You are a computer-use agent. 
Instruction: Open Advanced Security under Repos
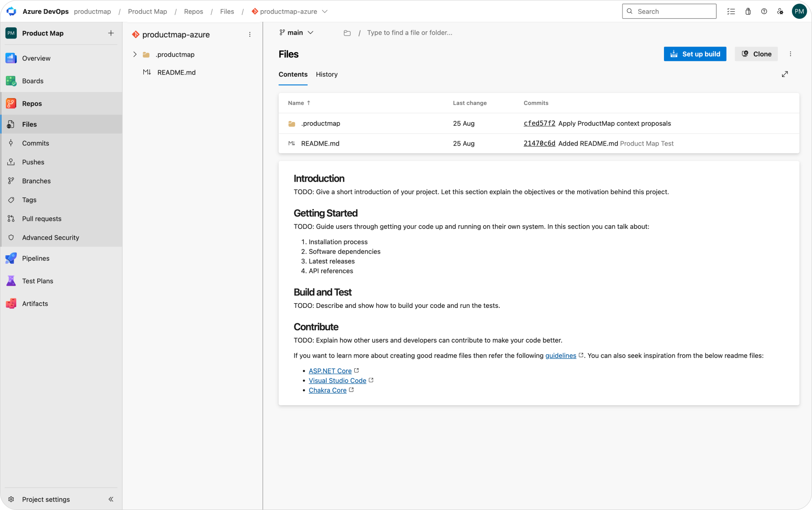coord(61,237)
